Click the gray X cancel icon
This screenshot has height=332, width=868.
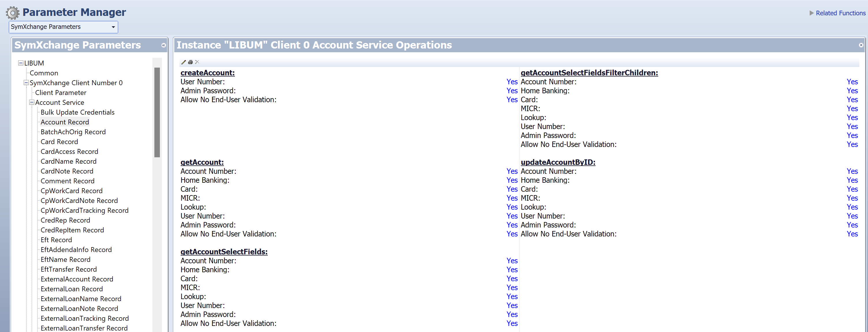coord(197,62)
